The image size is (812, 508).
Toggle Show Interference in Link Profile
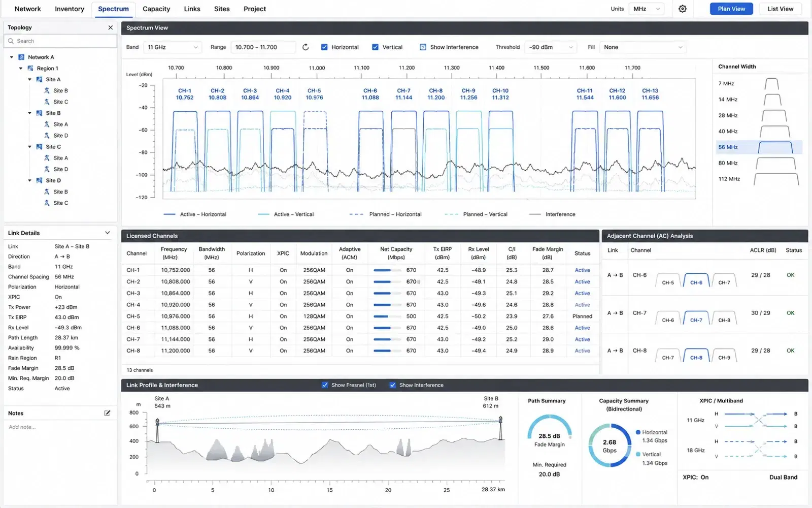click(392, 385)
